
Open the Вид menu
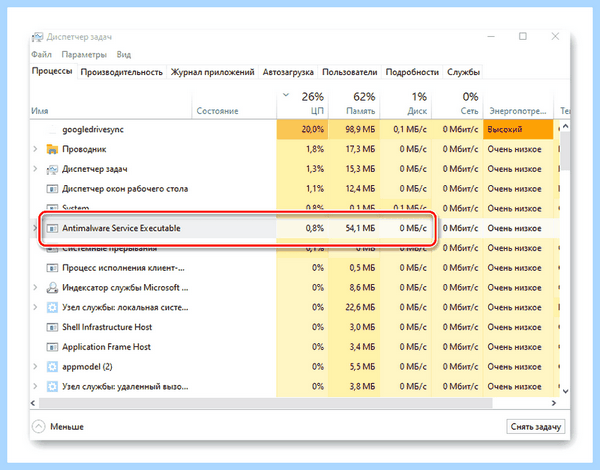(124, 54)
